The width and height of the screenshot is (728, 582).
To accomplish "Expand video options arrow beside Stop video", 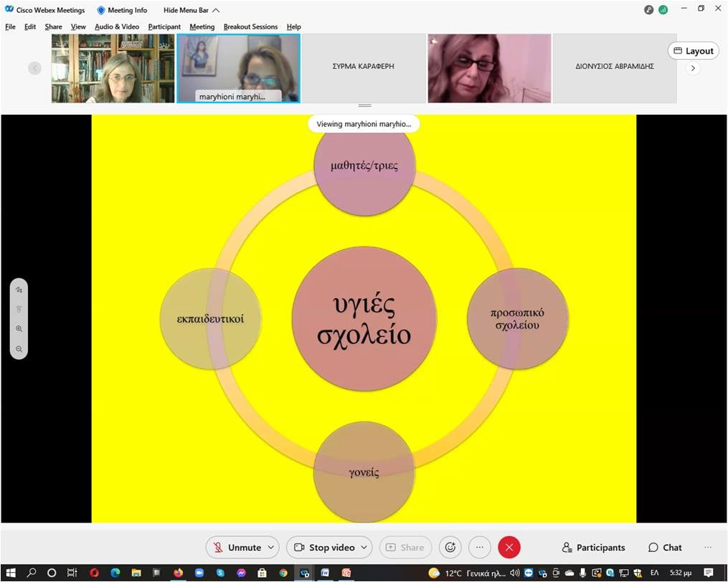I will pos(364,548).
